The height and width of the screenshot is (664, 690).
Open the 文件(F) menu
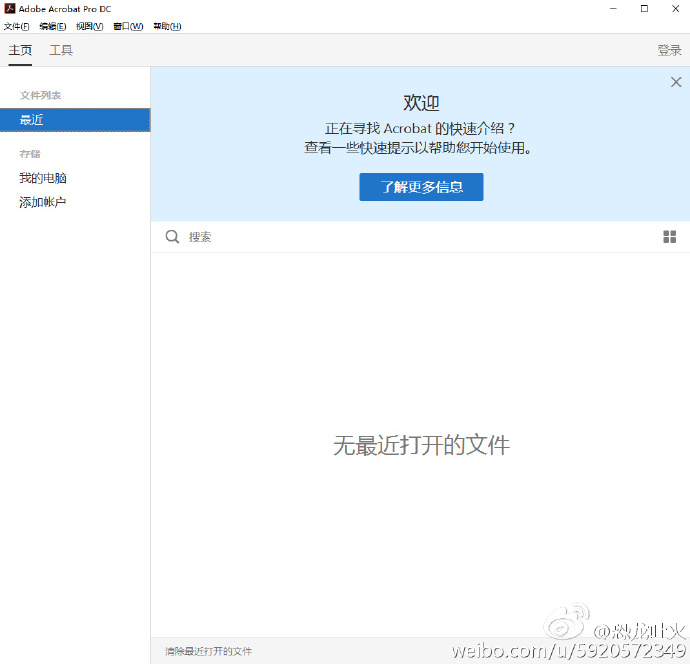(17, 26)
